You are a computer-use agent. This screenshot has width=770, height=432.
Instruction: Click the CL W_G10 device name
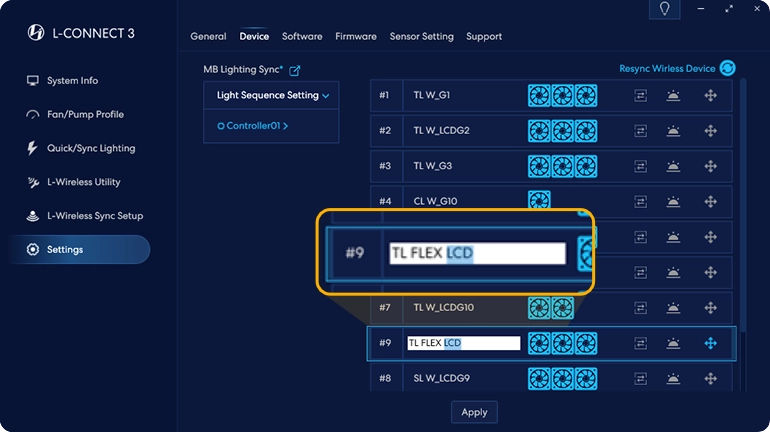(436, 201)
